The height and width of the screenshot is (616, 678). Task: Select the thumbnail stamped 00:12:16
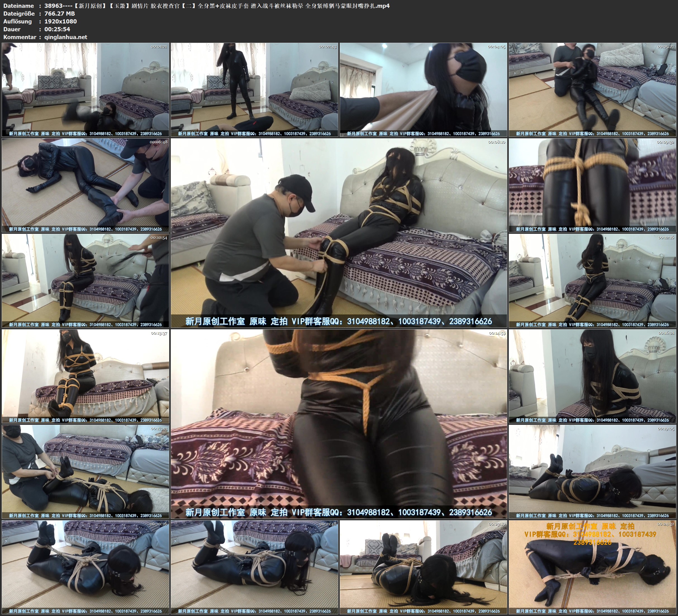tap(592, 281)
